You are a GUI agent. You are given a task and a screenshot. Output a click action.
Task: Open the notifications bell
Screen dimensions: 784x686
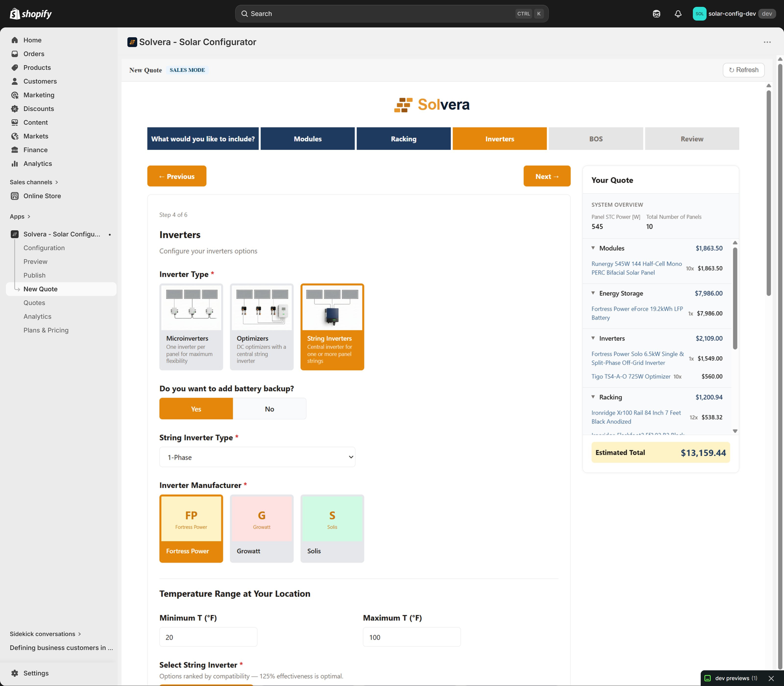pyautogui.click(x=678, y=14)
